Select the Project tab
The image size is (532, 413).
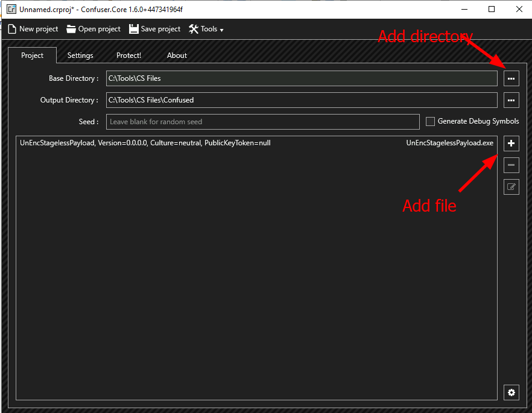[32, 55]
